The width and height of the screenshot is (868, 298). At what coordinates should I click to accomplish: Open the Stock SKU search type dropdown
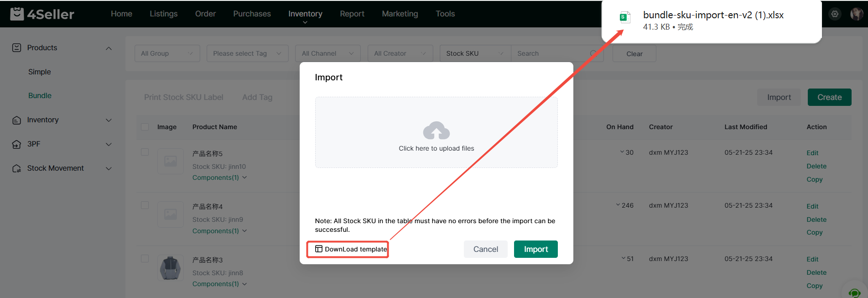click(x=475, y=53)
